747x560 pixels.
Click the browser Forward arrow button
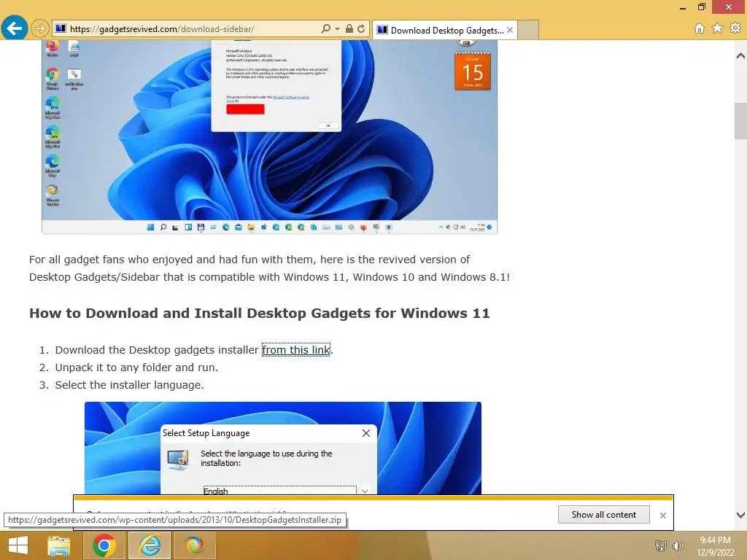[x=40, y=29]
